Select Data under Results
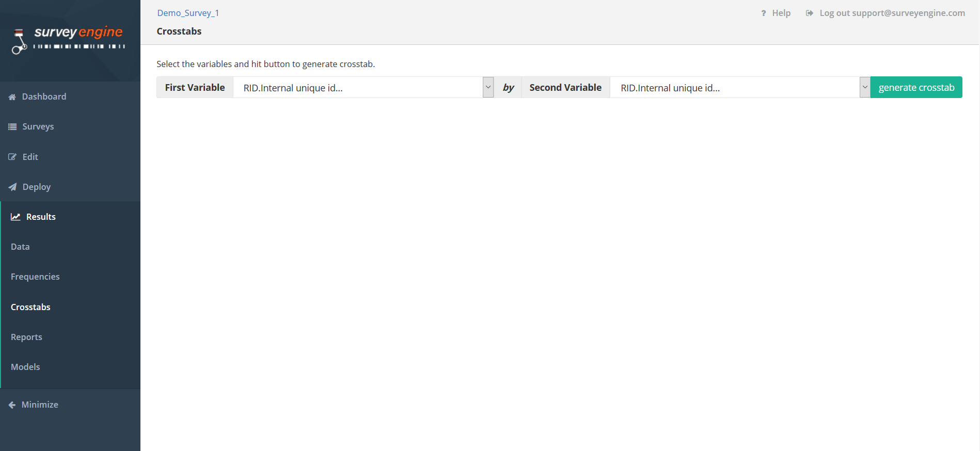 coord(20,247)
